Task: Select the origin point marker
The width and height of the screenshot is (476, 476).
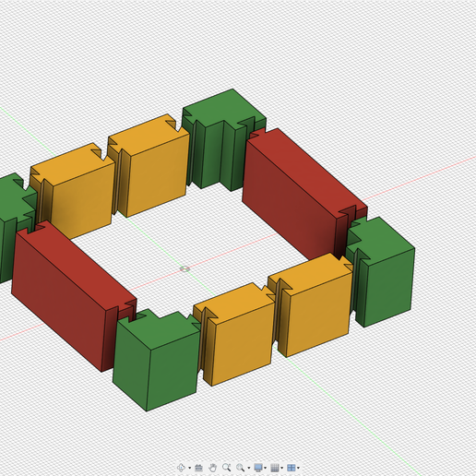Action: [184, 269]
